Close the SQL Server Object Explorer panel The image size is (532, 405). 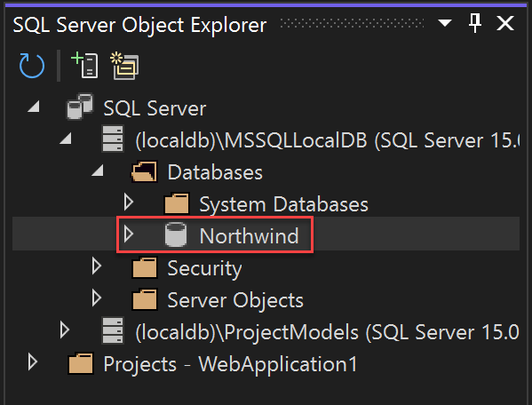[x=505, y=23]
